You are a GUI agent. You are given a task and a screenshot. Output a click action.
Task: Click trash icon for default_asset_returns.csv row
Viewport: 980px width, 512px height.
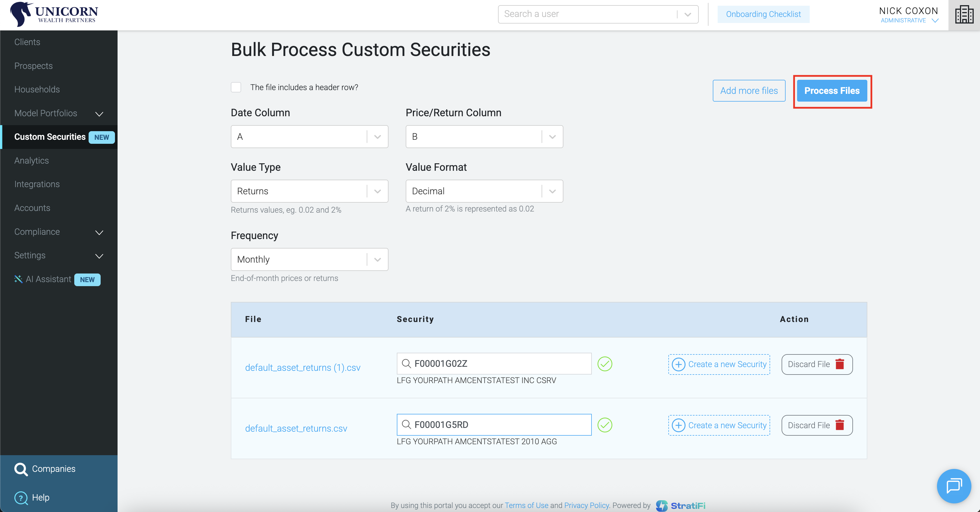click(x=840, y=425)
